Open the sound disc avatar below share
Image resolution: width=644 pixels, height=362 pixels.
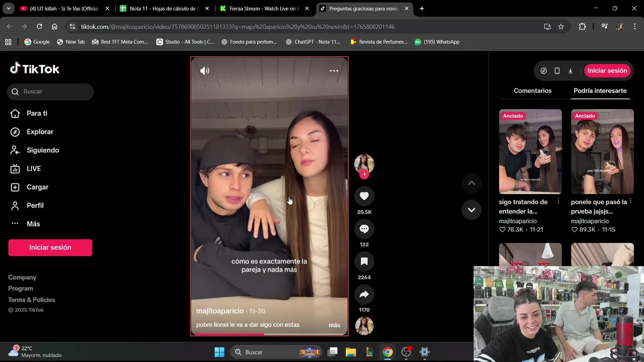tap(364, 326)
